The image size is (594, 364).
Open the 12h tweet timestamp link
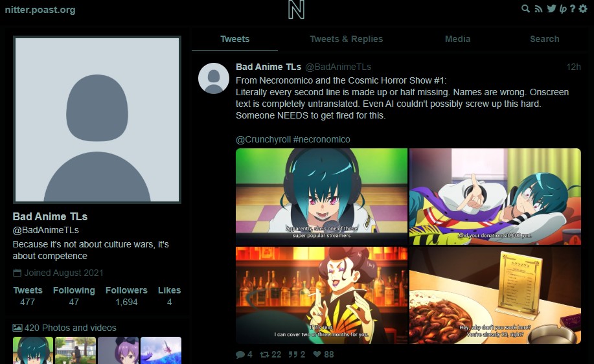click(x=573, y=67)
